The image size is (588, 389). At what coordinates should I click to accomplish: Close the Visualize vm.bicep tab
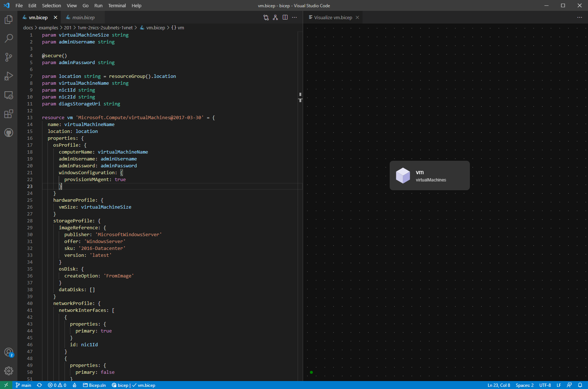[357, 17]
